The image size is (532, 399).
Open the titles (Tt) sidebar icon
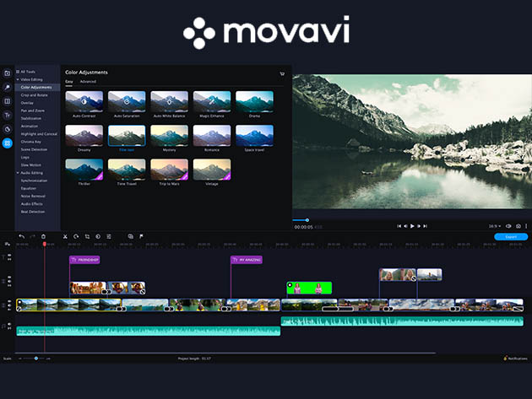(7, 116)
